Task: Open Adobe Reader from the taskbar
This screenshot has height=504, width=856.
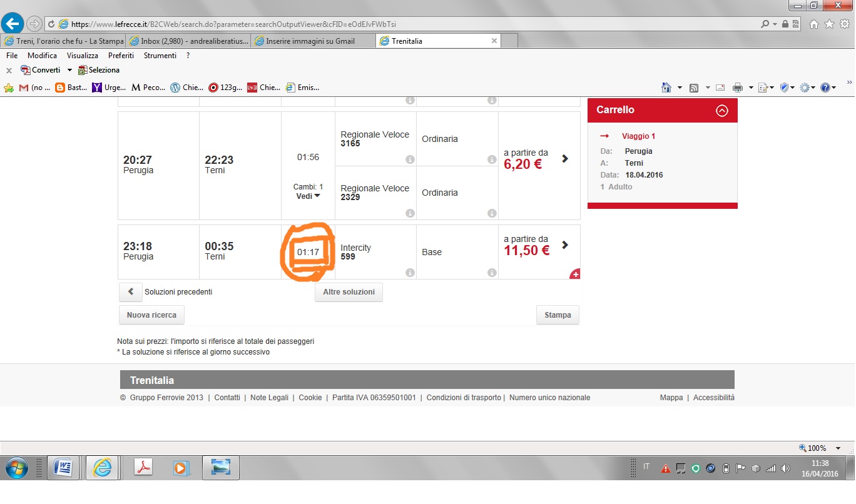Action: point(143,468)
